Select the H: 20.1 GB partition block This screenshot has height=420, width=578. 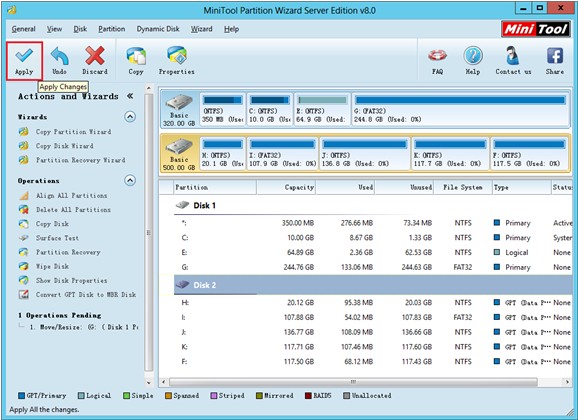click(x=223, y=154)
